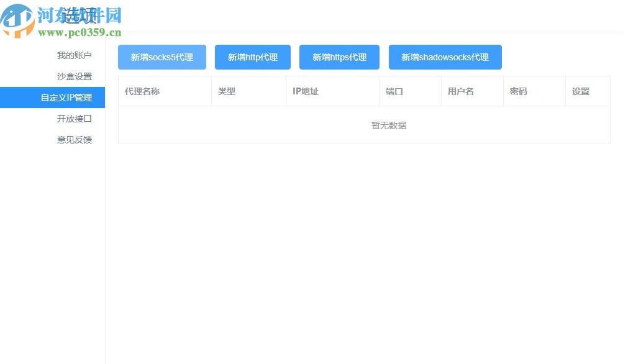Open 开放接口 in the sidebar
This screenshot has width=623, height=364.
pos(74,118)
